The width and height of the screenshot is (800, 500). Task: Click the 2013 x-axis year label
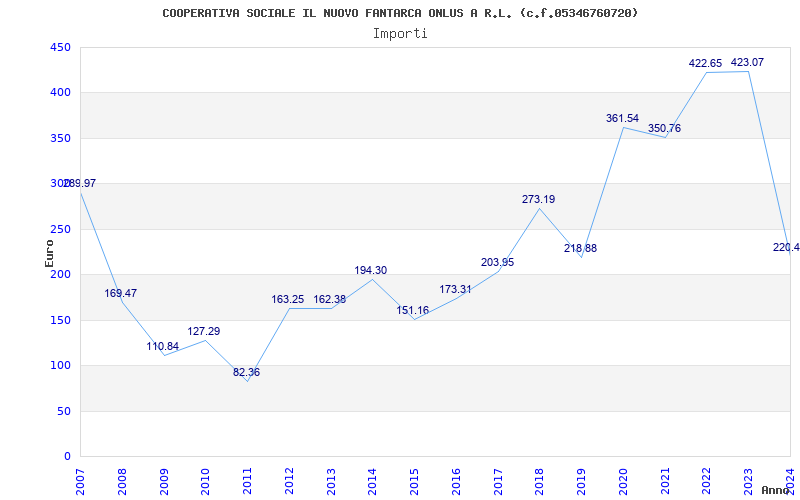[331, 482]
